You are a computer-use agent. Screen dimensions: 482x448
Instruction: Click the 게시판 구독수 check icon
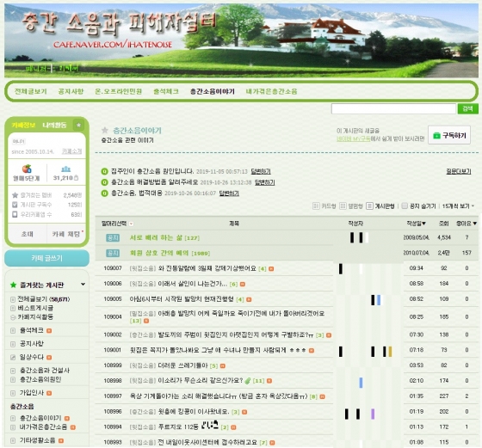(15, 205)
